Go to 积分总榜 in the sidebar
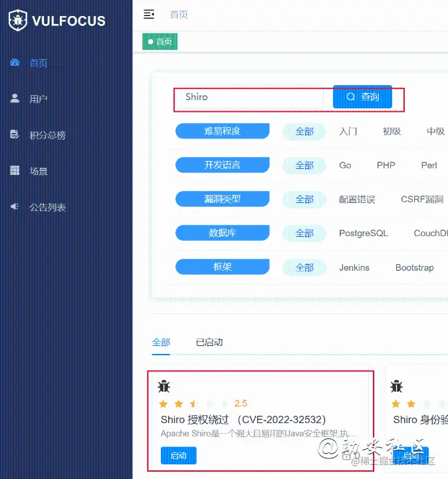The width and height of the screenshot is (448, 479). pos(48,135)
